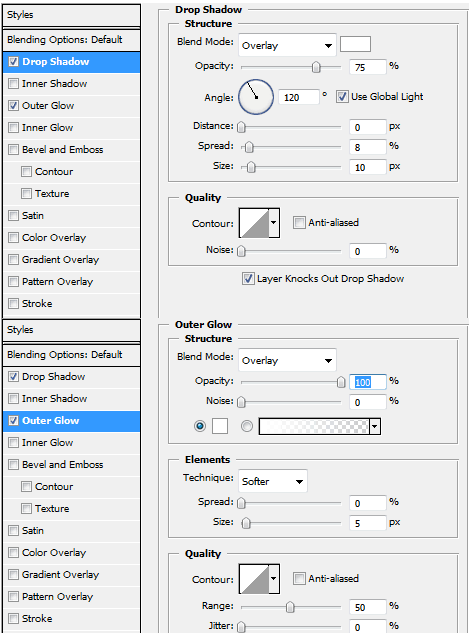The image size is (470, 635).
Task: Open the Drop Shadow Blend Mode dropdown
Action: click(287, 45)
